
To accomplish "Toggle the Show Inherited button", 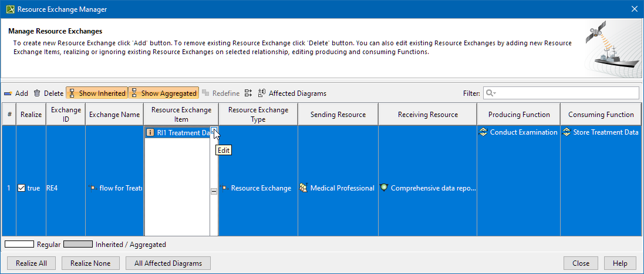I will click(x=97, y=93).
